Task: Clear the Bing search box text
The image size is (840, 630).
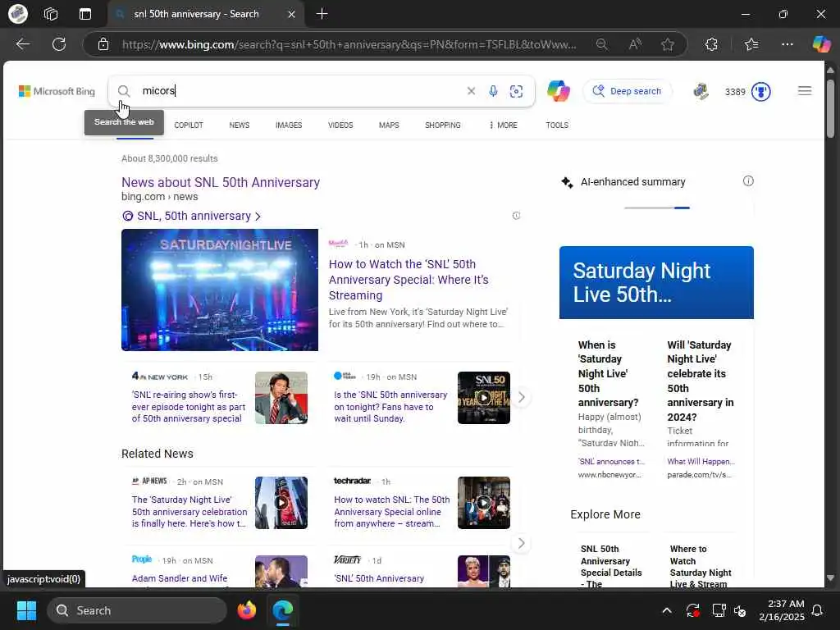Action: click(471, 91)
